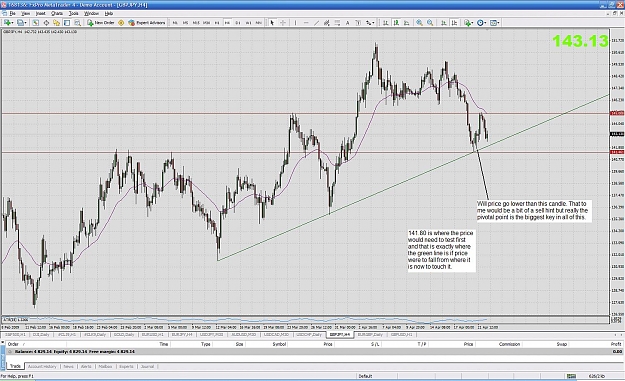Select the W1 timeframe button
The height and width of the screenshot is (381, 625).
[x=248, y=23]
